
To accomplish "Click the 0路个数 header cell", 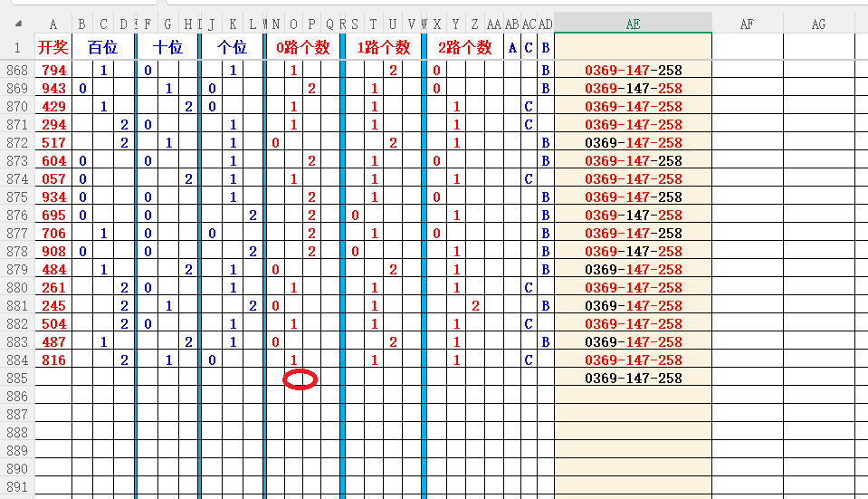I will pos(303,47).
